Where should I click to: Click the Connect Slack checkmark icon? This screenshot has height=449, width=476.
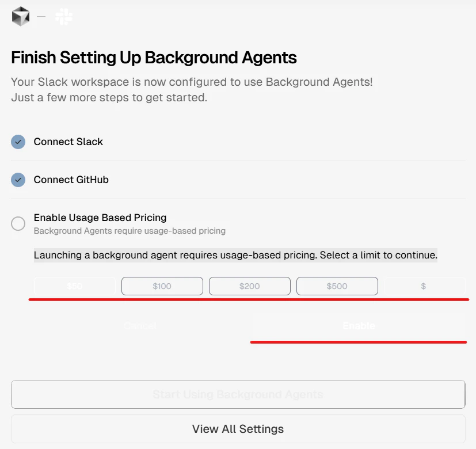tap(18, 142)
